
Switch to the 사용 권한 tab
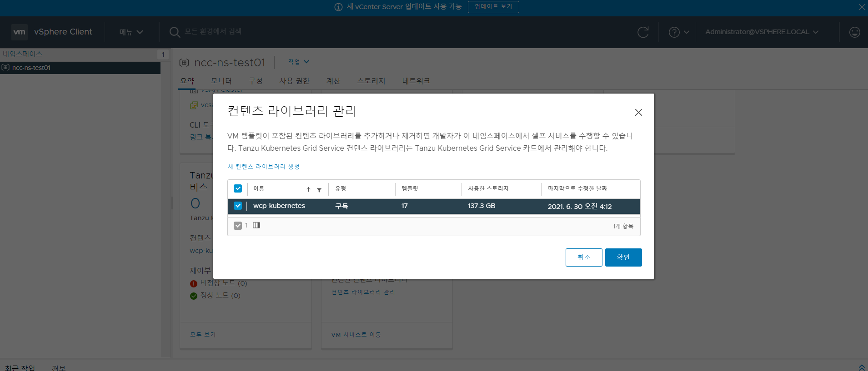point(295,81)
